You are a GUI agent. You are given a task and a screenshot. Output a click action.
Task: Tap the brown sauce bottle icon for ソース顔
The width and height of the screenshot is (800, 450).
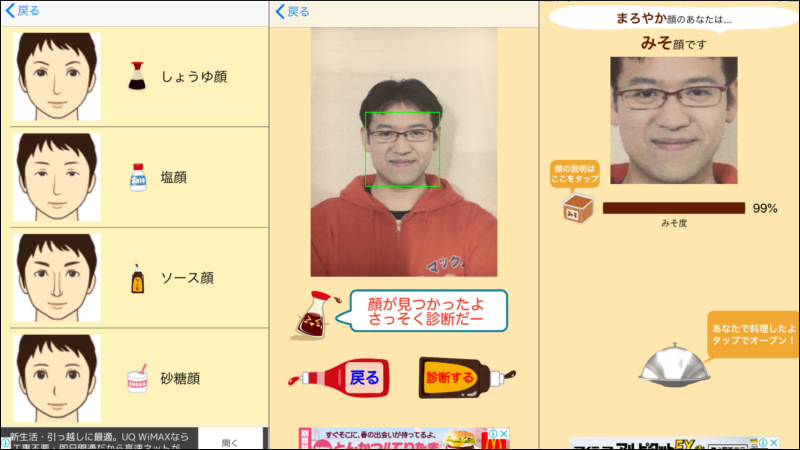point(137,278)
